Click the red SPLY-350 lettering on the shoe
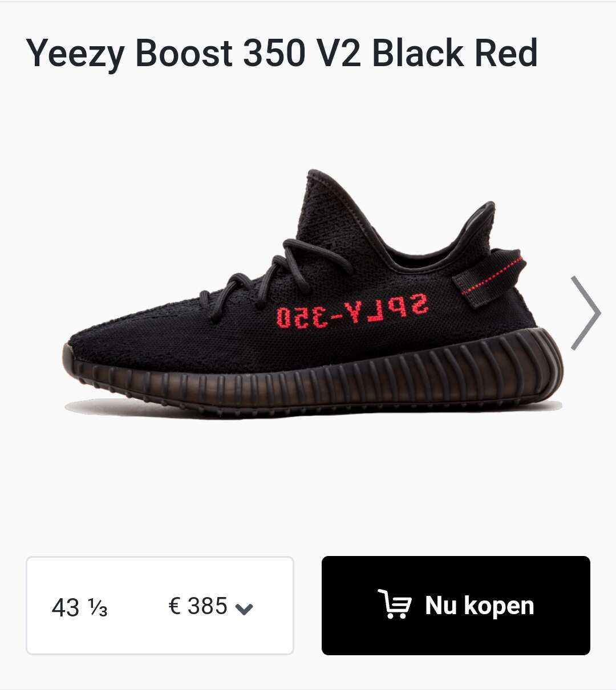This screenshot has height=690, width=616. 352,311
